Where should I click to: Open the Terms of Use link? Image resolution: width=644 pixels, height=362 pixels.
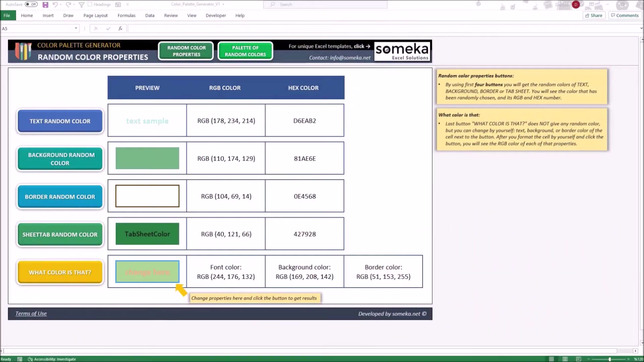(31, 313)
